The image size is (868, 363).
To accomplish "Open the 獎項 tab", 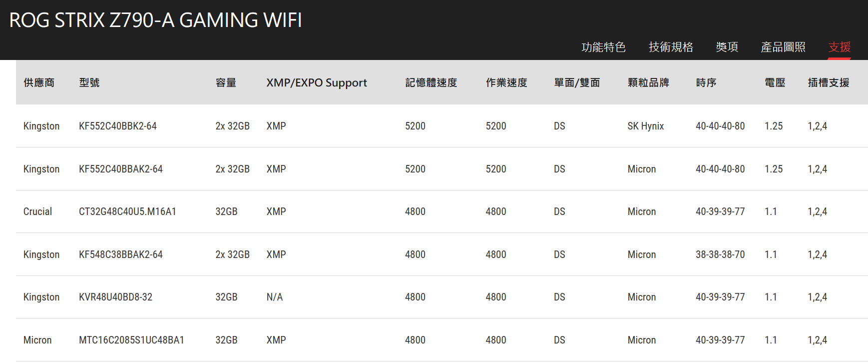I will point(727,47).
